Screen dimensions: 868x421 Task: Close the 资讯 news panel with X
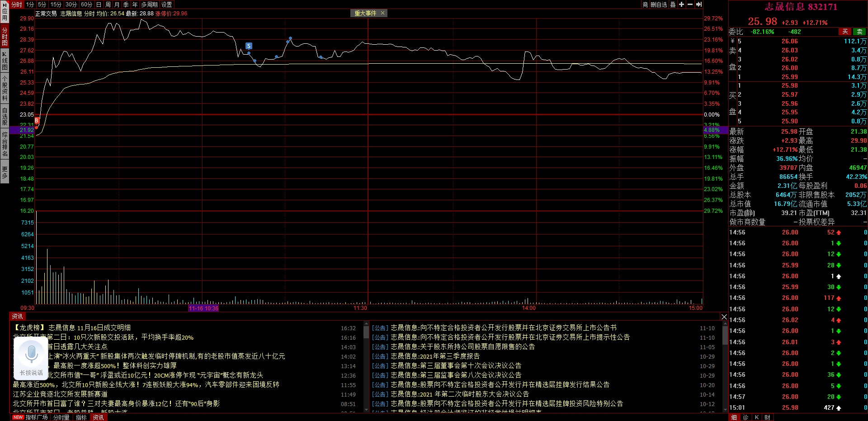point(724,317)
